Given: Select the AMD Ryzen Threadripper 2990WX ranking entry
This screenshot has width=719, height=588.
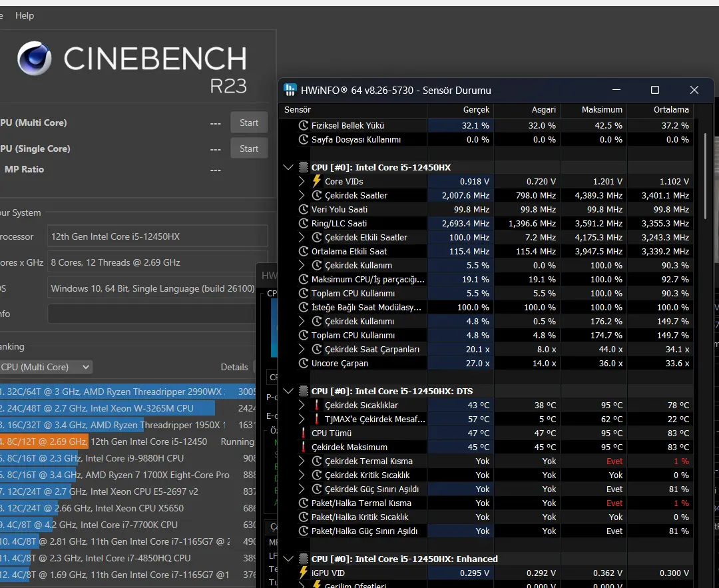Looking at the screenshot, I should click(x=127, y=392).
